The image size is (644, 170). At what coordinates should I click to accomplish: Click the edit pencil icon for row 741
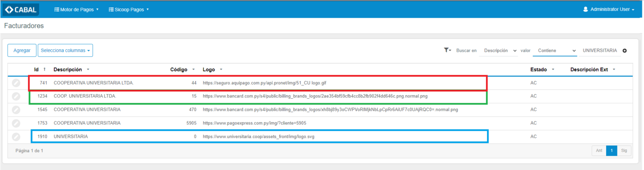(x=16, y=83)
